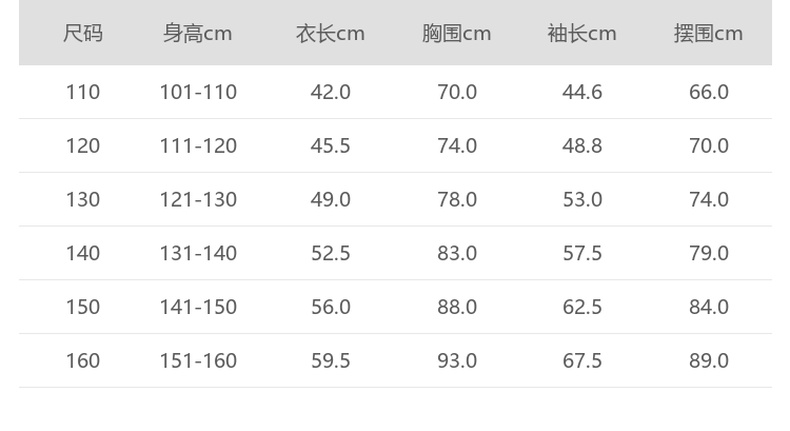Click height range 101-110 cell

(x=198, y=92)
